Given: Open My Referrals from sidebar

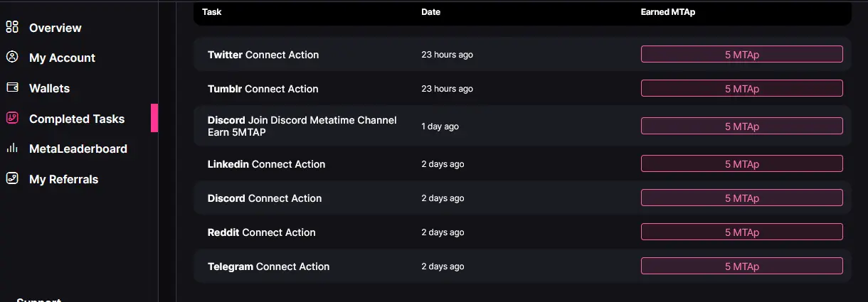Looking at the screenshot, I should [63, 179].
